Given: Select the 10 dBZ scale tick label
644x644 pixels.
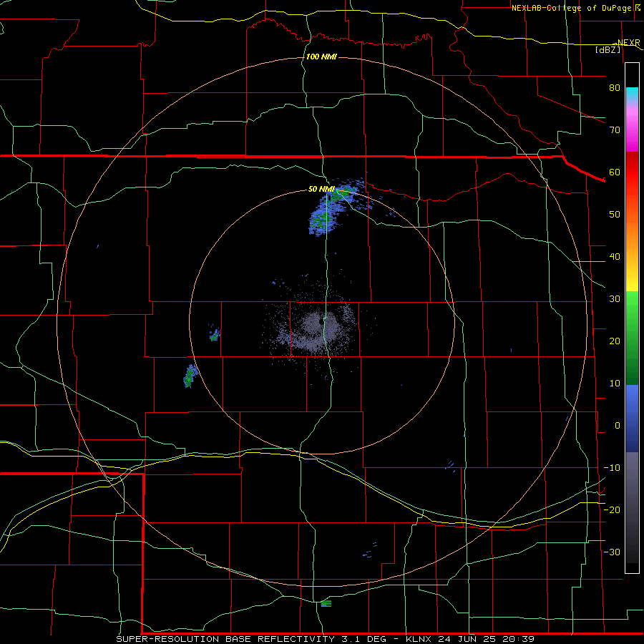Looking at the screenshot, I should [x=615, y=384].
